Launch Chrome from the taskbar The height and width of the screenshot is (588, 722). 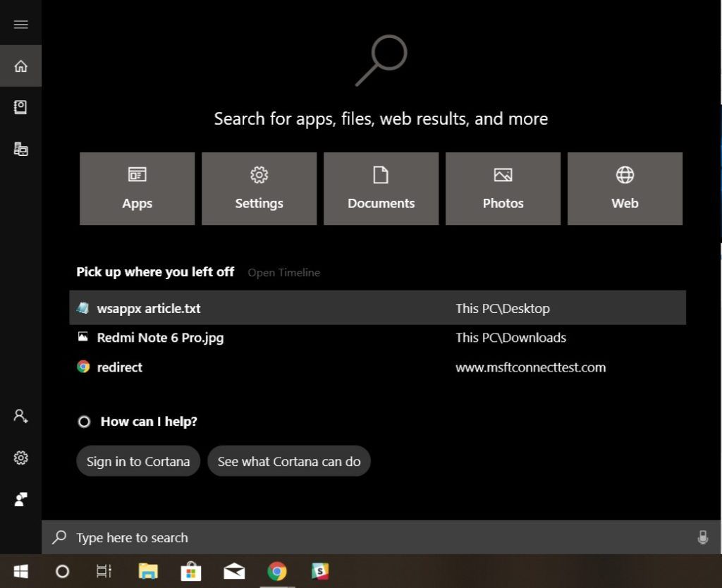coord(277,572)
